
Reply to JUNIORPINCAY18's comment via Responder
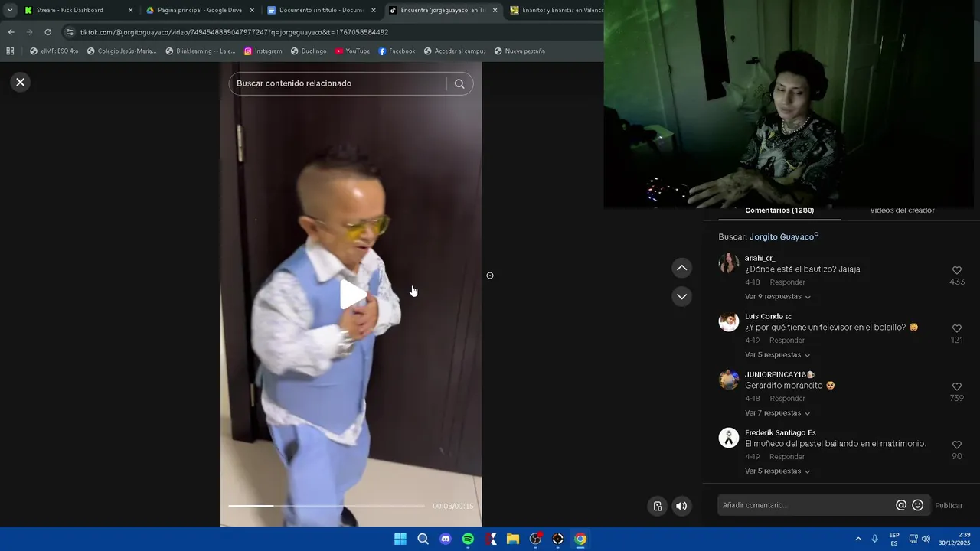(787, 399)
